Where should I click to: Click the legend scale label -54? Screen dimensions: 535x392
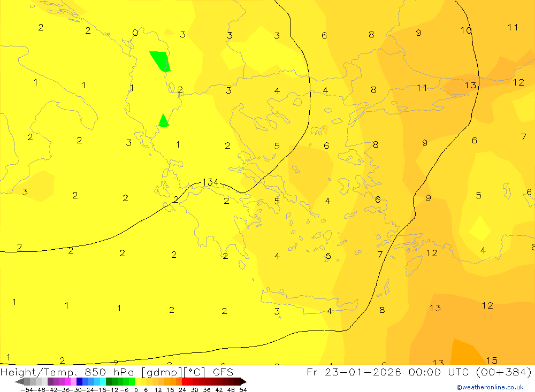tap(26, 390)
